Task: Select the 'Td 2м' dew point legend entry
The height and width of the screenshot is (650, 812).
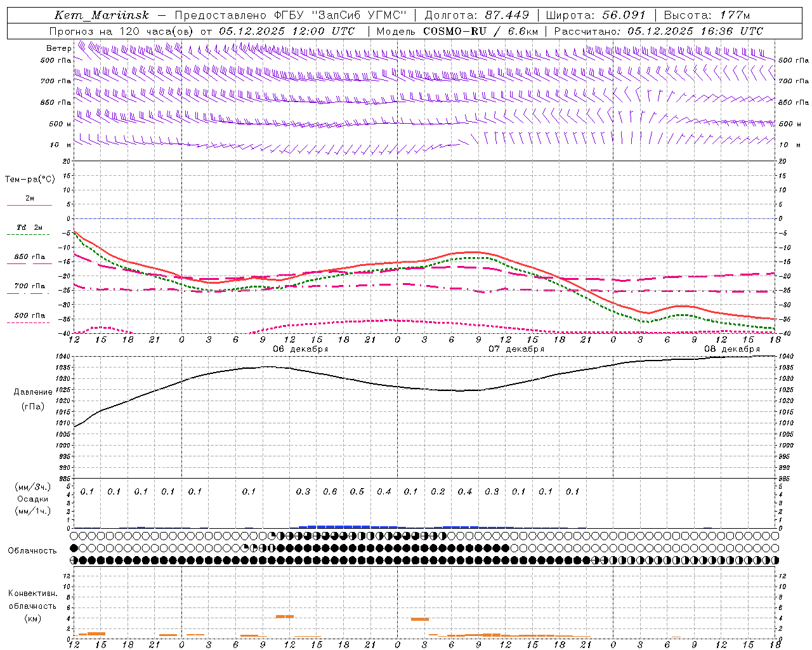Action: point(30,227)
